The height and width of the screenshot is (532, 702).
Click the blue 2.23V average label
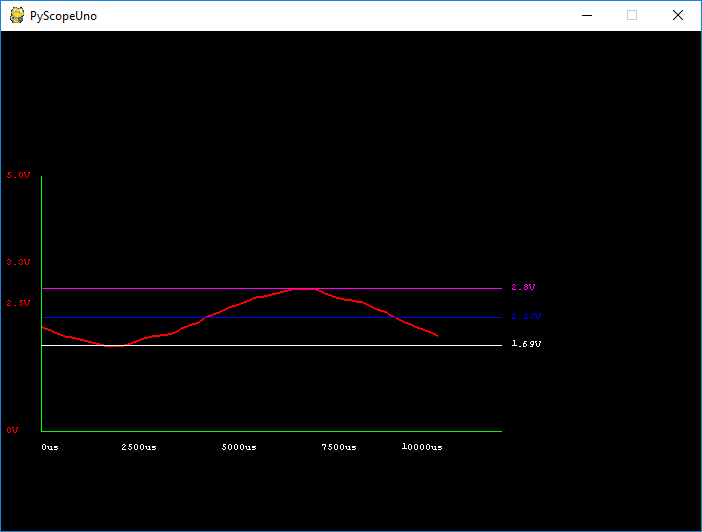coord(525,317)
